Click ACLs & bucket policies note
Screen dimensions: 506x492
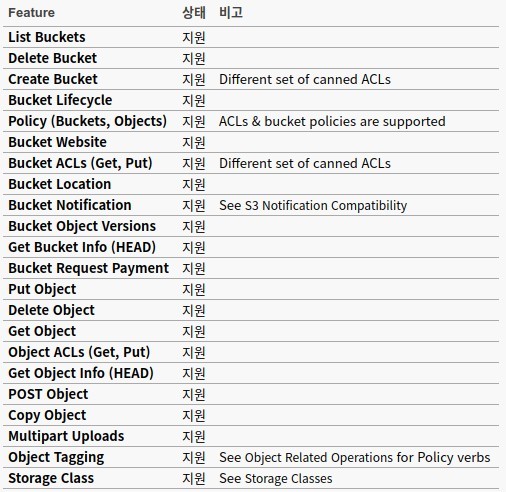point(332,121)
